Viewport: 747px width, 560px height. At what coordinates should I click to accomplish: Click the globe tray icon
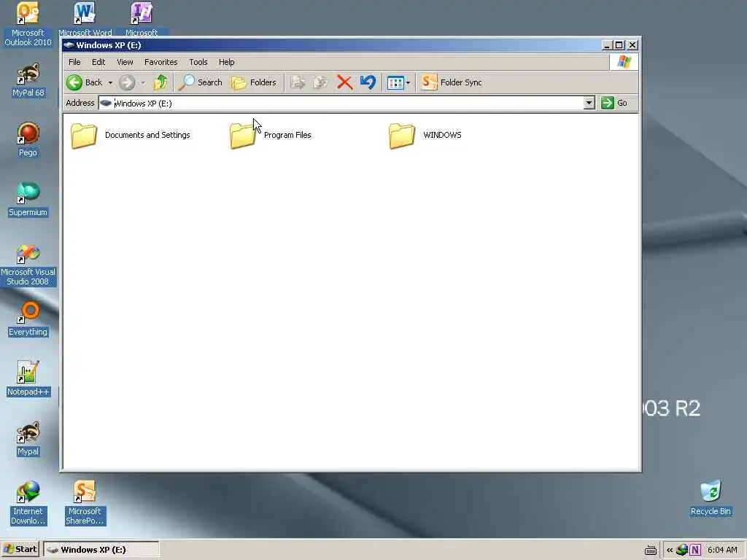682,550
